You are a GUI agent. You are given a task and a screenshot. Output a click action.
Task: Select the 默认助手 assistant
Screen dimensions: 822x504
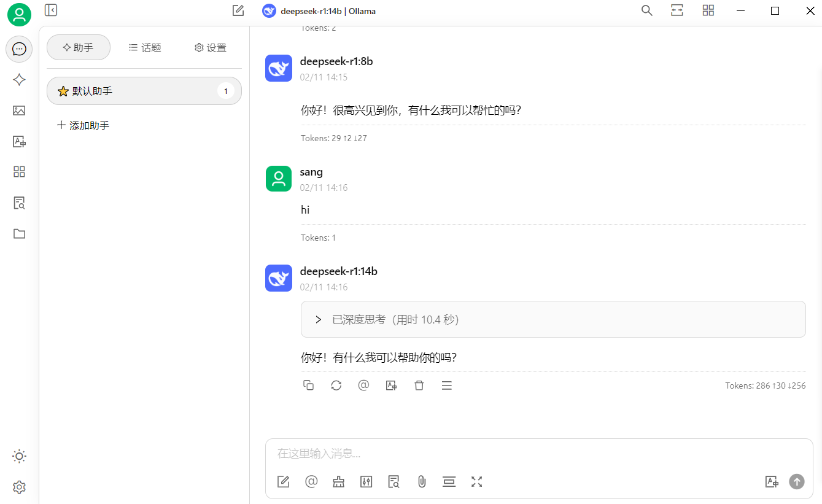(x=144, y=91)
